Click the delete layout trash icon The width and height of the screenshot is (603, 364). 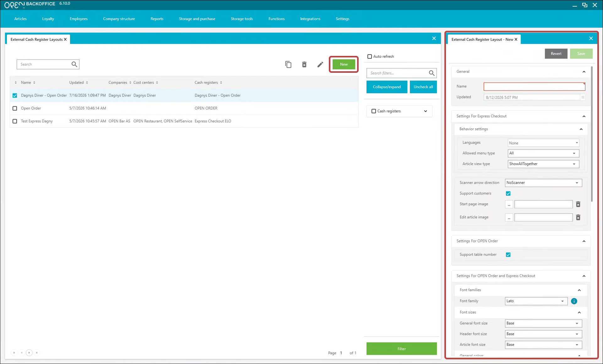pos(304,64)
